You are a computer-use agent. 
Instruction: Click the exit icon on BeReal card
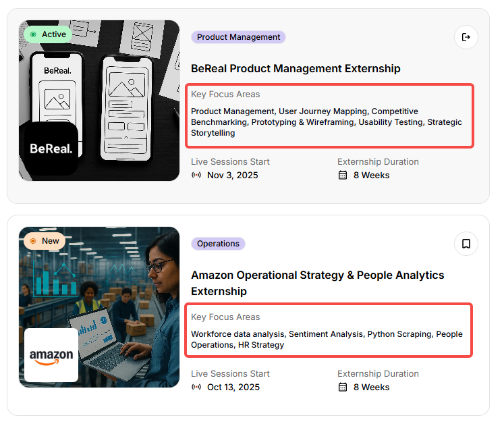[x=466, y=37]
